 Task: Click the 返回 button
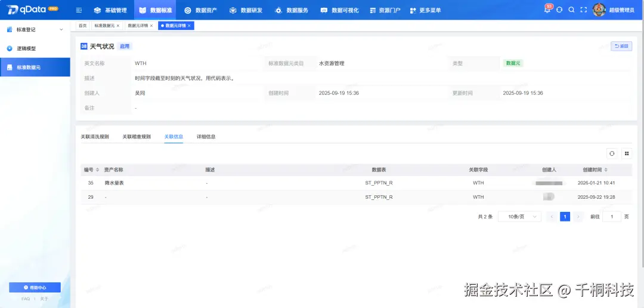[x=621, y=46]
